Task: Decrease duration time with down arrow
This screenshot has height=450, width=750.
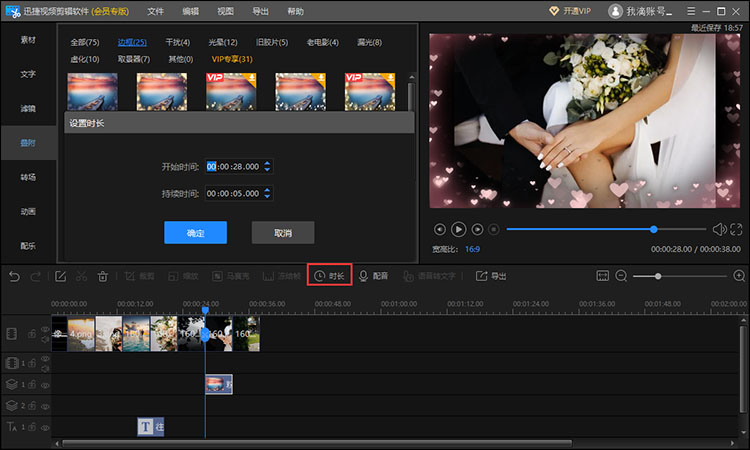Action: 267,196
